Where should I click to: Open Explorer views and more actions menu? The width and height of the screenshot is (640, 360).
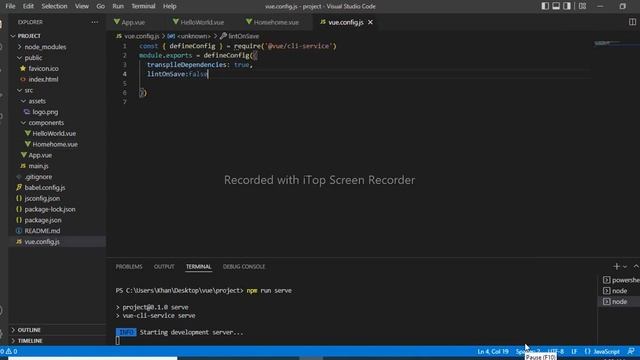click(x=95, y=22)
